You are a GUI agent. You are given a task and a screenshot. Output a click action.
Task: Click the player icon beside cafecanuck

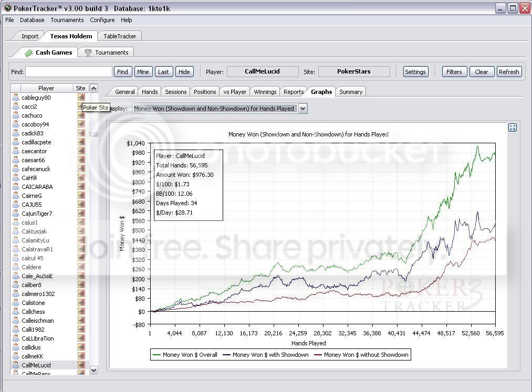16,168
